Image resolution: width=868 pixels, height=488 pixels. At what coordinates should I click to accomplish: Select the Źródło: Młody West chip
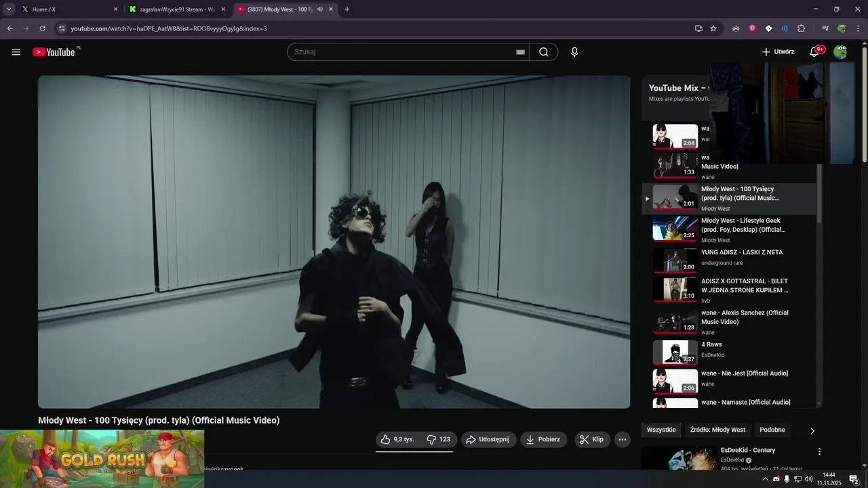717,430
